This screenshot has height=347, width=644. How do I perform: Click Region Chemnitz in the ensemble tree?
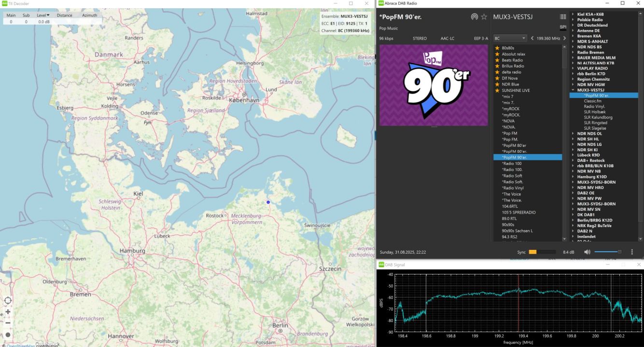coord(593,79)
